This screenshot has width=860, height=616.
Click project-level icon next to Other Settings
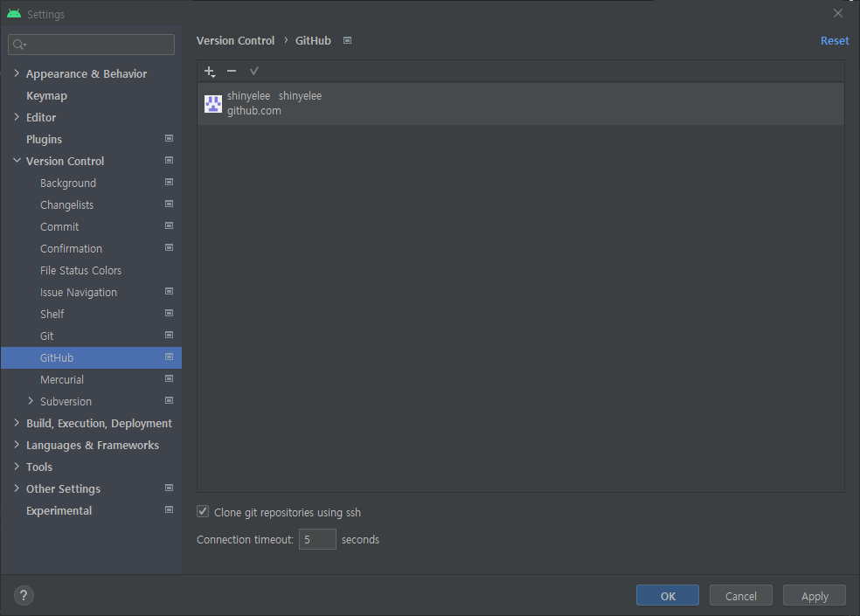[x=169, y=488]
